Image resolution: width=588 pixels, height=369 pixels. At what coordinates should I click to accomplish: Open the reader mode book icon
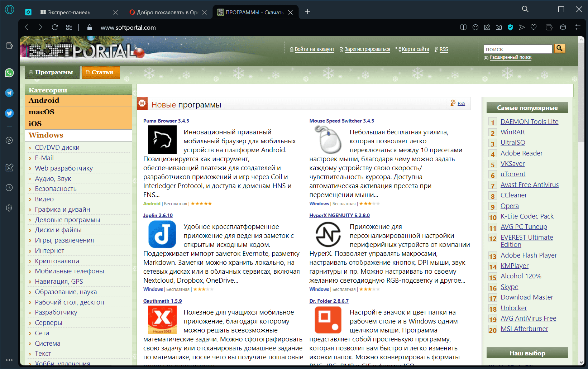(x=463, y=27)
